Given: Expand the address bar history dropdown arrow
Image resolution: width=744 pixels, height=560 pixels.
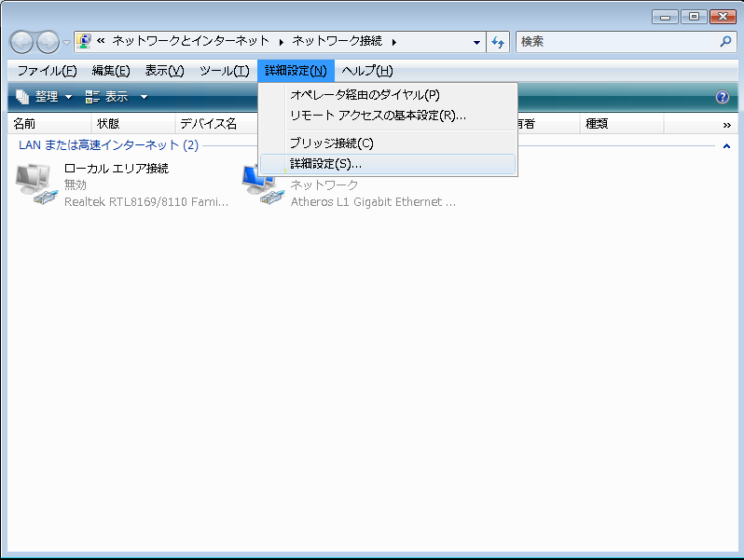Looking at the screenshot, I should click(476, 42).
